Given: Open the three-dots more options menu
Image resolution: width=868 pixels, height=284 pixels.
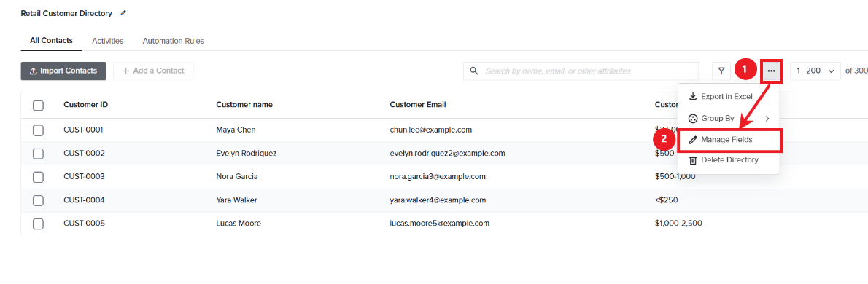Looking at the screenshot, I should click(771, 71).
